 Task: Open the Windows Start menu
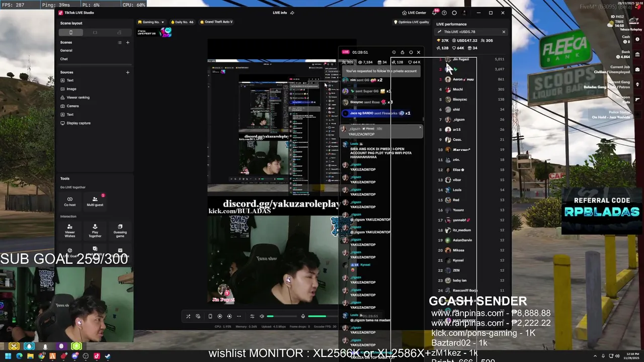8,356
